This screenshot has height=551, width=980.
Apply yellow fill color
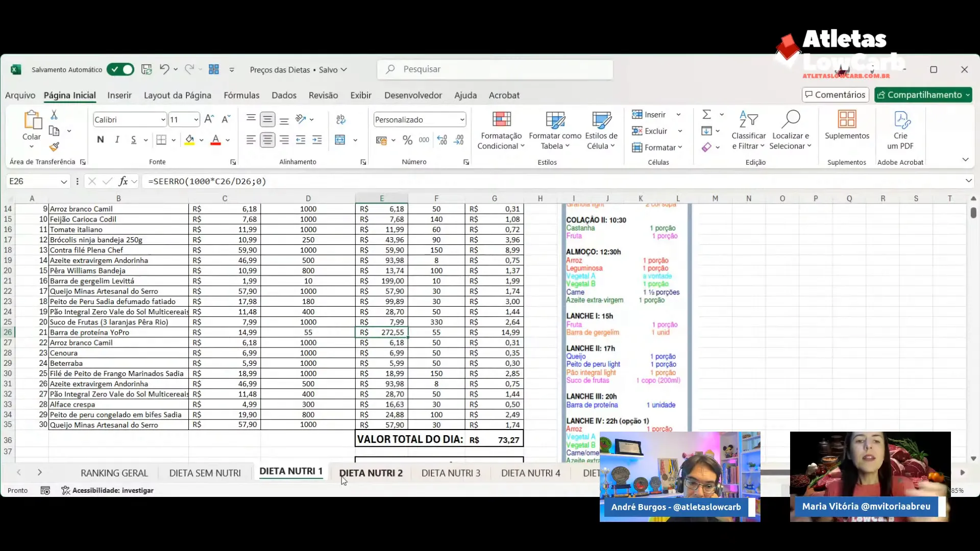pyautogui.click(x=189, y=140)
